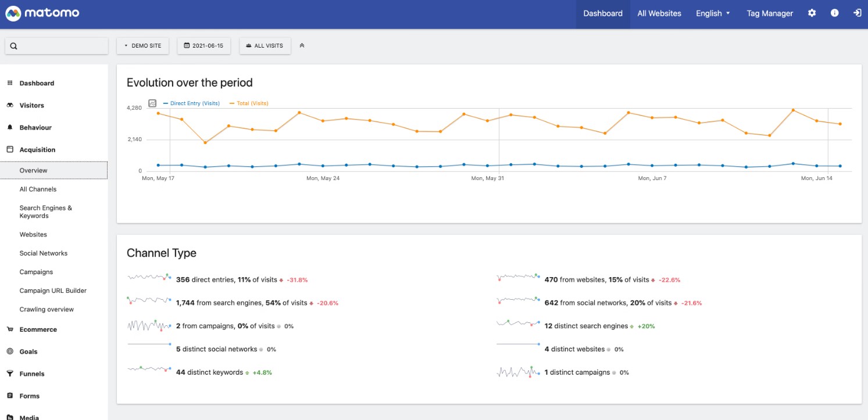The width and height of the screenshot is (868, 420).
Task: Open the All Visits segment selector
Action: point(265,46)
